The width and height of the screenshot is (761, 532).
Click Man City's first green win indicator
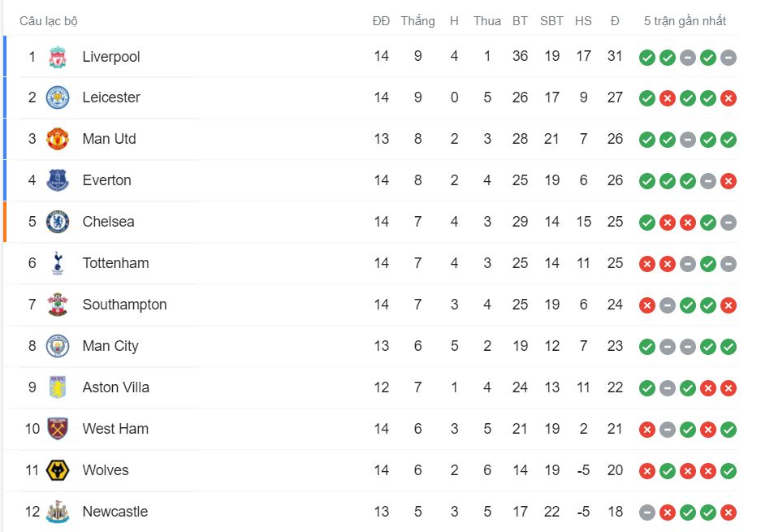pos(647,347)
